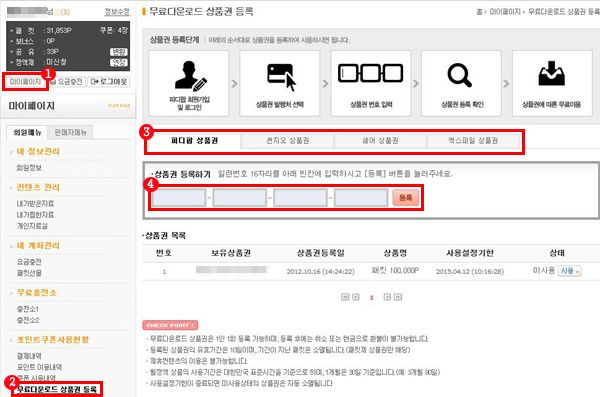Open the sidebar 요금충전 link under 내 계좌관리
Viewport: 600px width, 397px height.
29,262
